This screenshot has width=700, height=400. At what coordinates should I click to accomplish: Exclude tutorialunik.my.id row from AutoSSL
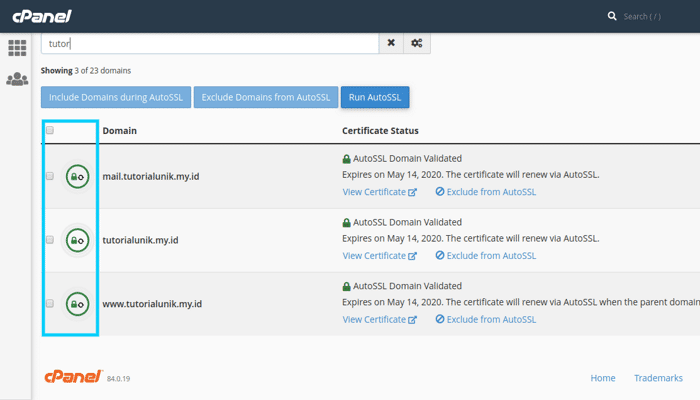[486, 256]
